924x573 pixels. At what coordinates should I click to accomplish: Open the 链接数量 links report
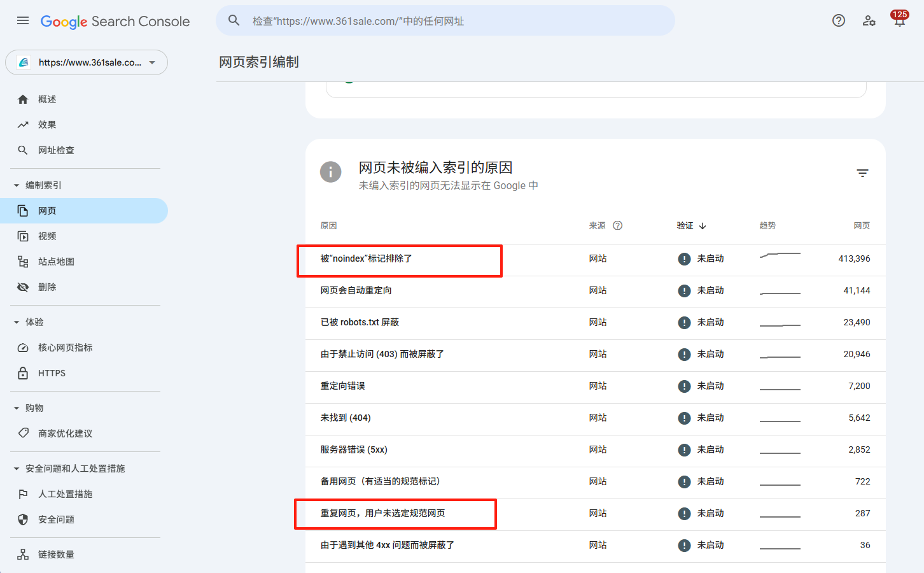click(55, 554)
